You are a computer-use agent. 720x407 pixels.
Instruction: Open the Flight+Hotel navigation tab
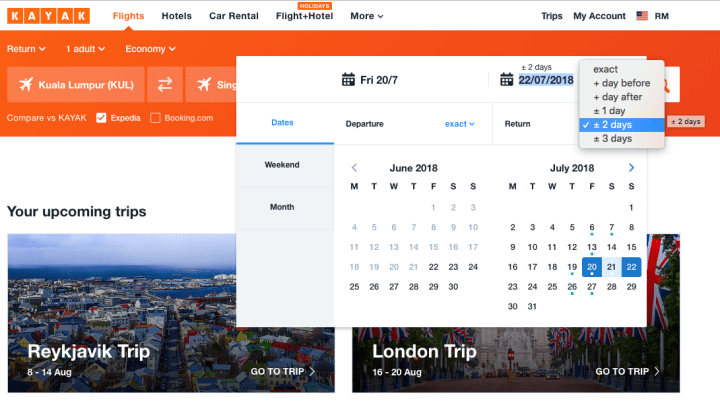point(304,16)
